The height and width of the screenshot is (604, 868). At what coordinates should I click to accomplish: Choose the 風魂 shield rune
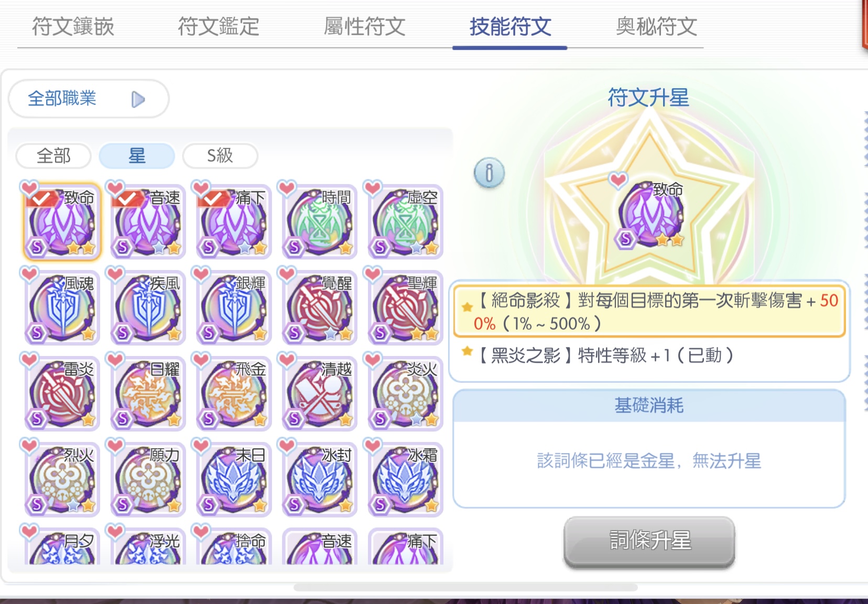(x=62, y=307)
